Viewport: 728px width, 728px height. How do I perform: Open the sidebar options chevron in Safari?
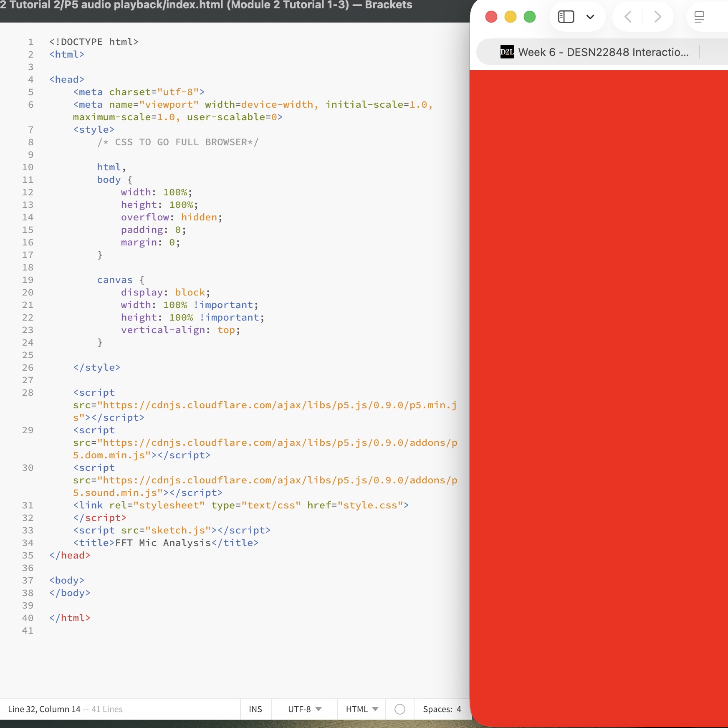pos(590,17)
